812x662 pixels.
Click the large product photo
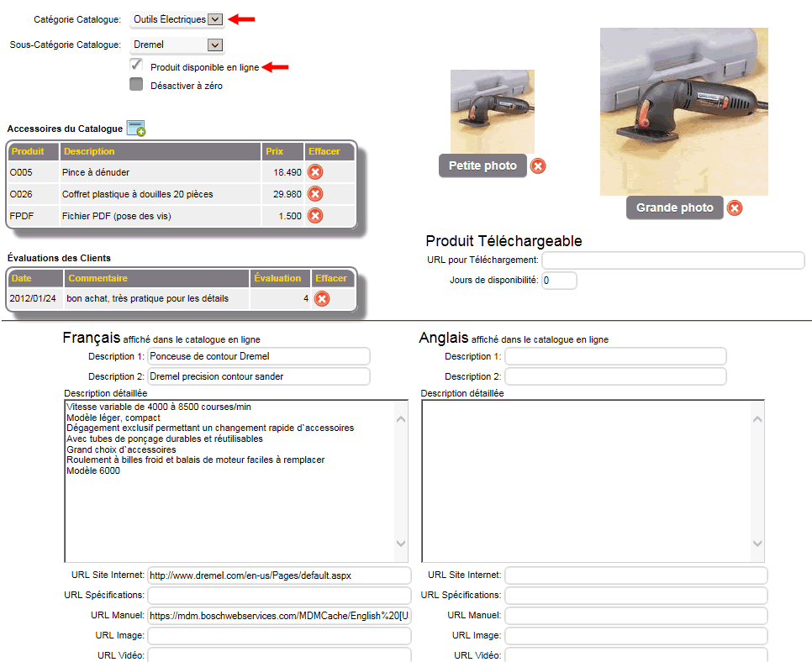point(684,111)
